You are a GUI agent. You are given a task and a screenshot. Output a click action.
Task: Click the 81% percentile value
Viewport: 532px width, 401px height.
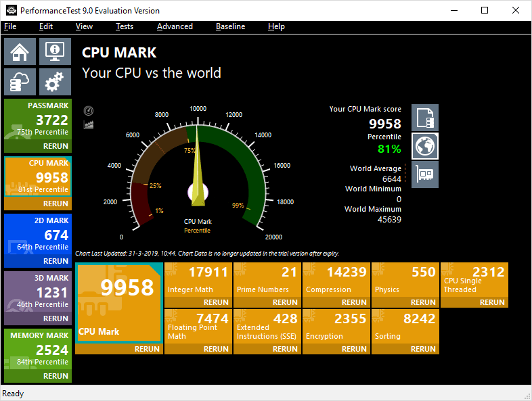pos(389,149)
